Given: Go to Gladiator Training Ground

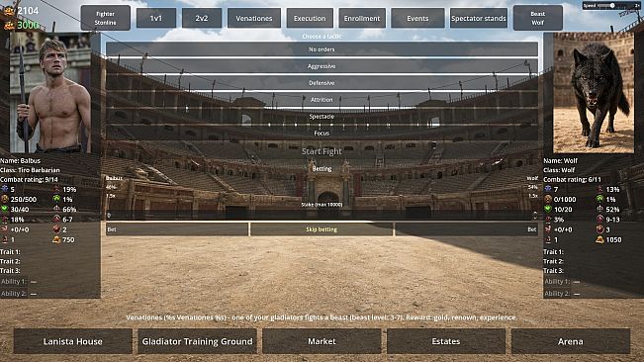Looking at the screenshot, I should (x=197, y=341).
